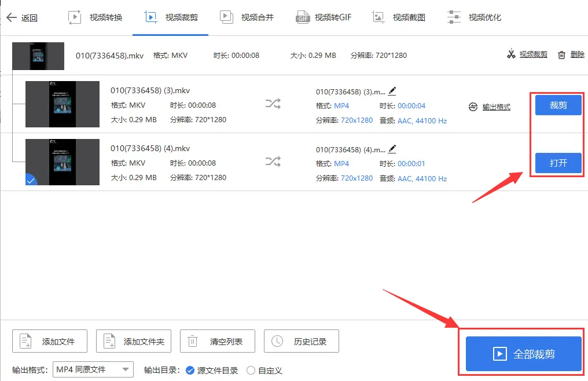Click the shuffle convert icon in the (3).mkv row
The width and height of the screenshot is (588, 381).
click(x=273, y=104)
